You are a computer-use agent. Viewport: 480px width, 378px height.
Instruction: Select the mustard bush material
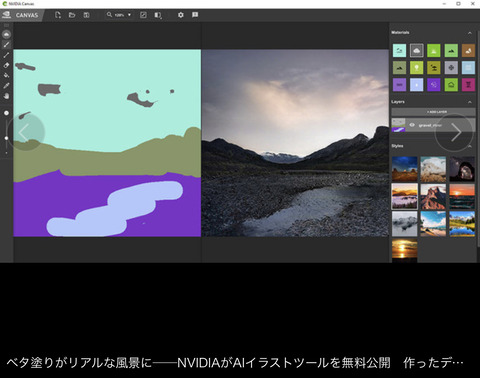[x=434, y=68]
